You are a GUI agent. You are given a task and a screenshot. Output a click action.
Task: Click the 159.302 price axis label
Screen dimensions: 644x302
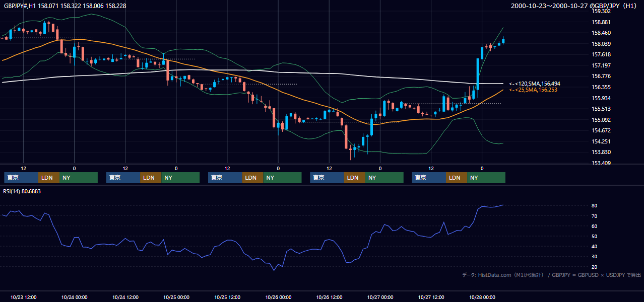[601, 11]
